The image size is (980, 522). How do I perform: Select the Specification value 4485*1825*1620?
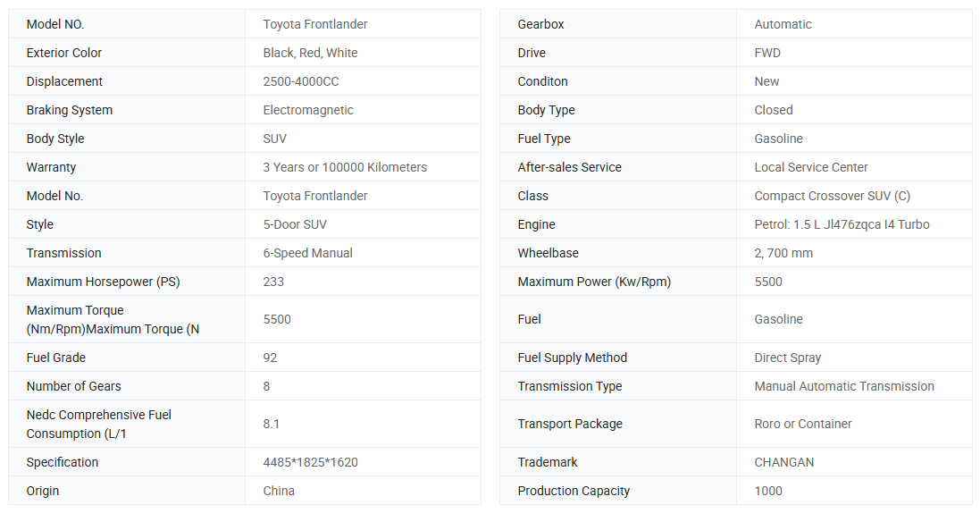(x=310, y=462)
